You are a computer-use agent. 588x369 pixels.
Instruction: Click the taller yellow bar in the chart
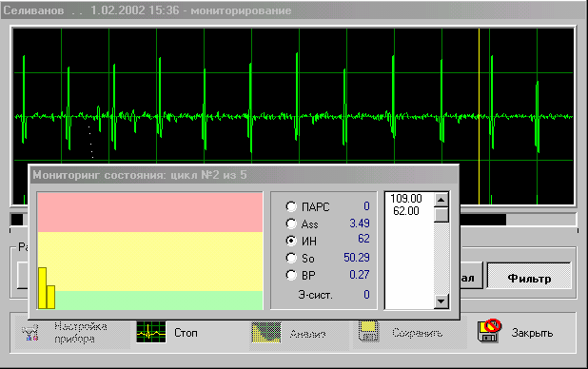tap(43, 288)
